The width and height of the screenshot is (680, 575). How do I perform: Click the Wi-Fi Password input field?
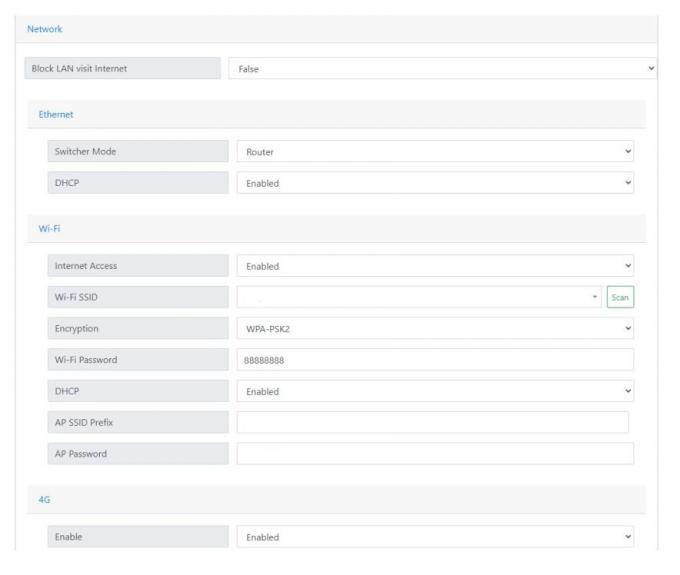(x=435, y=359)
